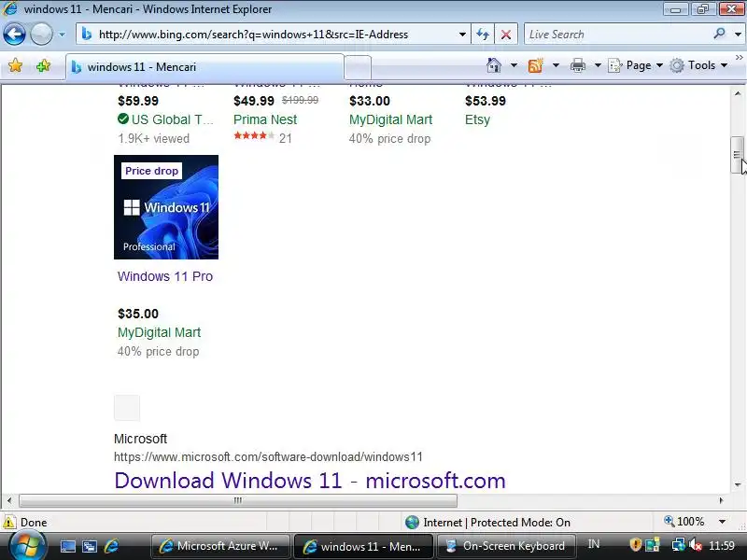
Task: Launch Internet Explorer from quick launch
Action: [111, 546]
